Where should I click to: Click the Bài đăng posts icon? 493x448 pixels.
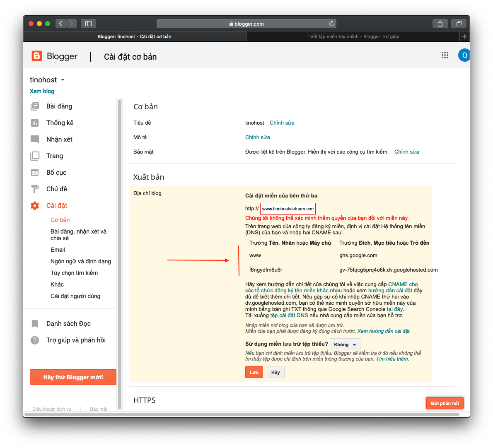35,106
